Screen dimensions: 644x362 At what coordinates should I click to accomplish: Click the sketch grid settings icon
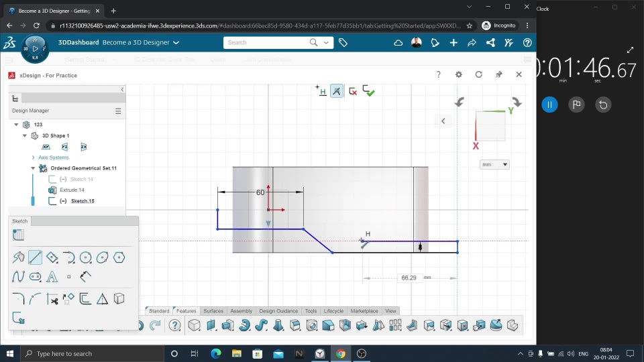pos(19,235)
